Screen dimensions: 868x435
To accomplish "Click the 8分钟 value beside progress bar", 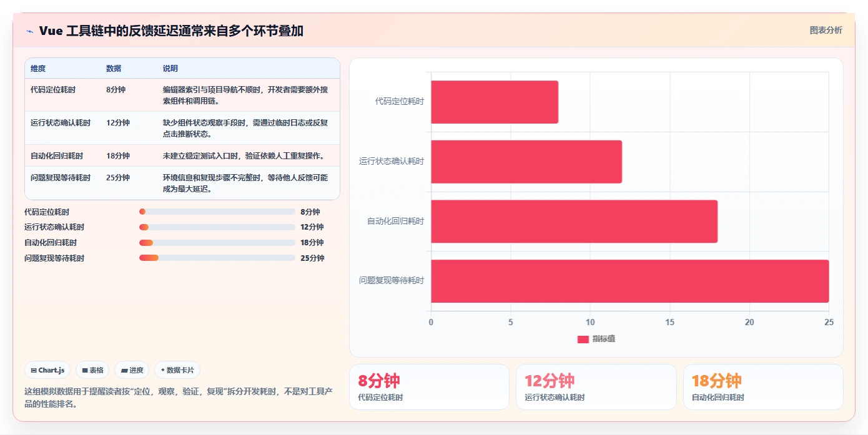I will [310, 212].
